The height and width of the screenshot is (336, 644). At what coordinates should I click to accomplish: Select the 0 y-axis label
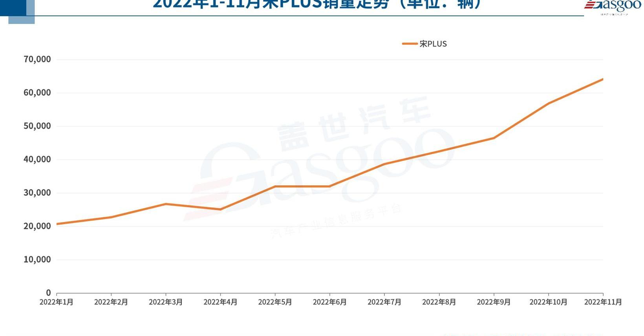tap(48, 293)
